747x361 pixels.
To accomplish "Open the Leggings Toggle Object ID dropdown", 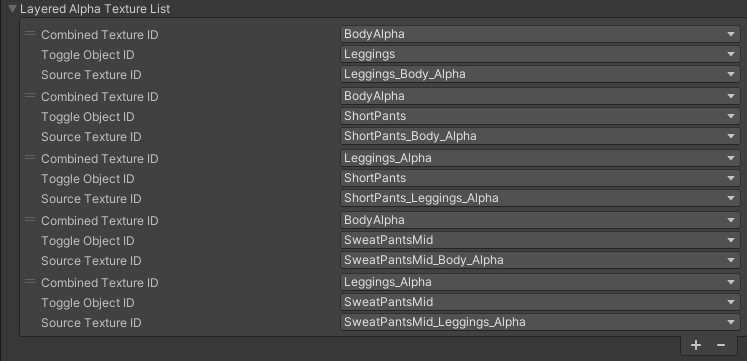I will 540,54.
